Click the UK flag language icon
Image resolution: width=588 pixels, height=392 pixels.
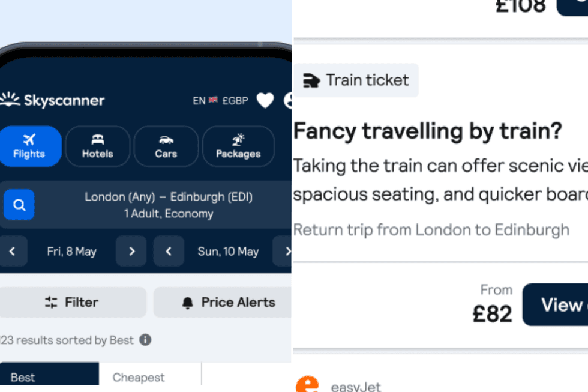point(213,100)
